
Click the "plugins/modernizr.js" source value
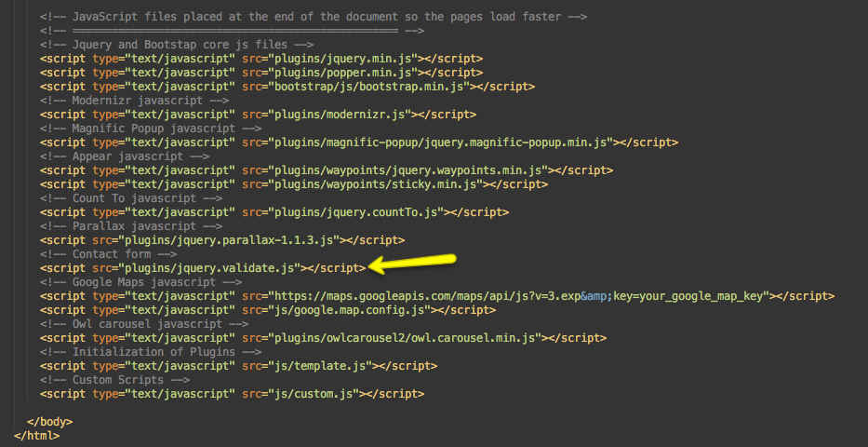[342, 115]
